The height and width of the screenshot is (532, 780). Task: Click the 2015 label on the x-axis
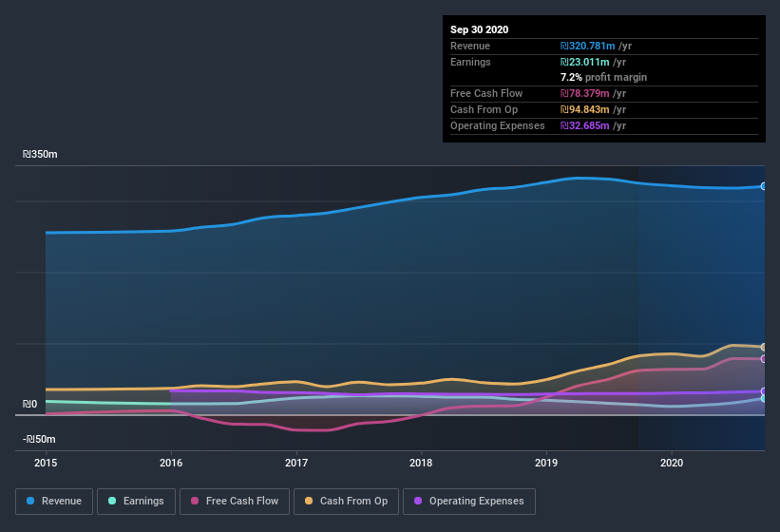46,464
